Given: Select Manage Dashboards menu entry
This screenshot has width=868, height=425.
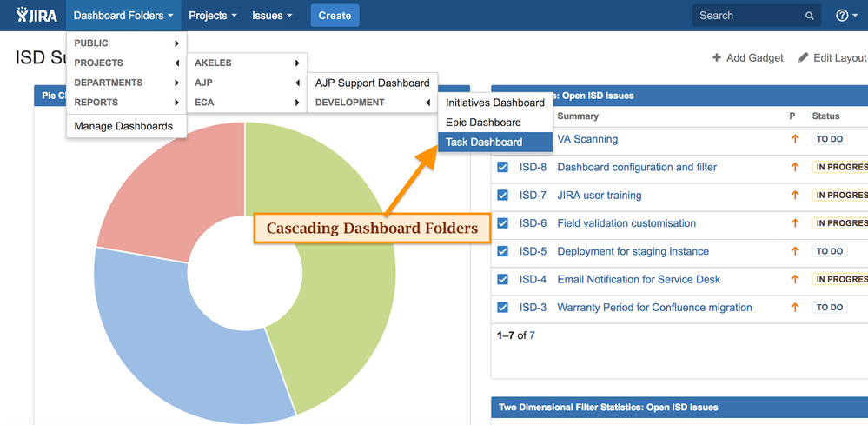Looking at the screenshot, I should (x=127, y=126).
